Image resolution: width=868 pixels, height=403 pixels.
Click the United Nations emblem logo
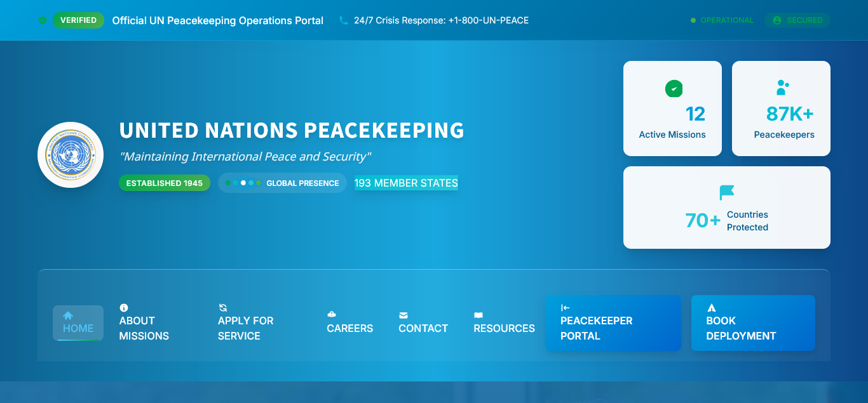pos(71,155)
